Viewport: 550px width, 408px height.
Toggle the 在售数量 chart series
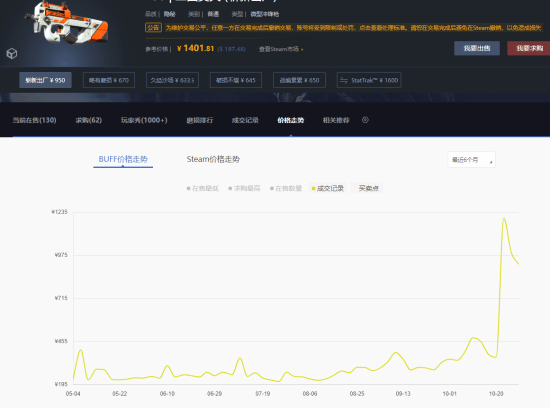286,188
